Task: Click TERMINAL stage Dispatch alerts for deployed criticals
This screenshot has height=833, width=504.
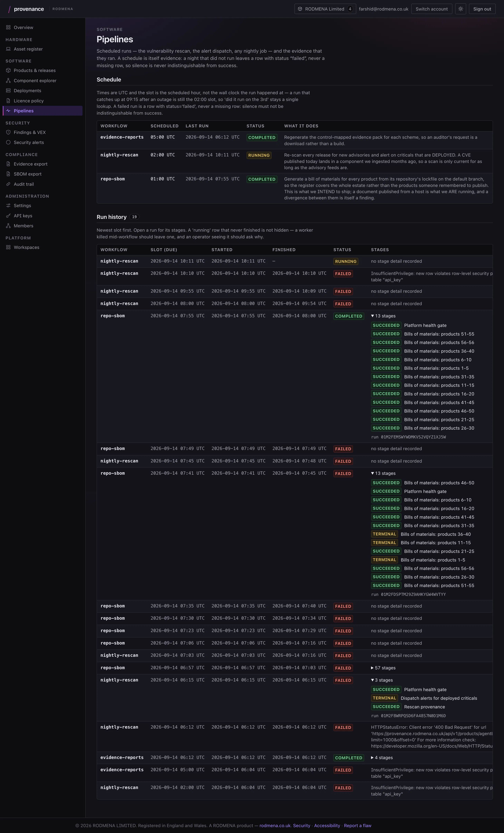Action: [x=424, y=698]
